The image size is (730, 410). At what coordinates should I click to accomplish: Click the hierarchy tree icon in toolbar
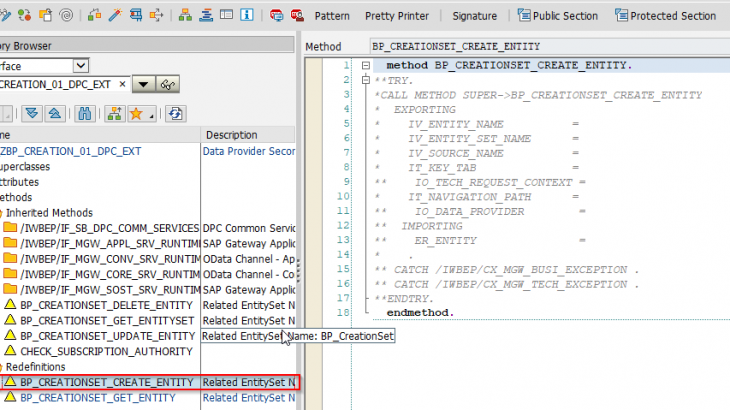183,16
